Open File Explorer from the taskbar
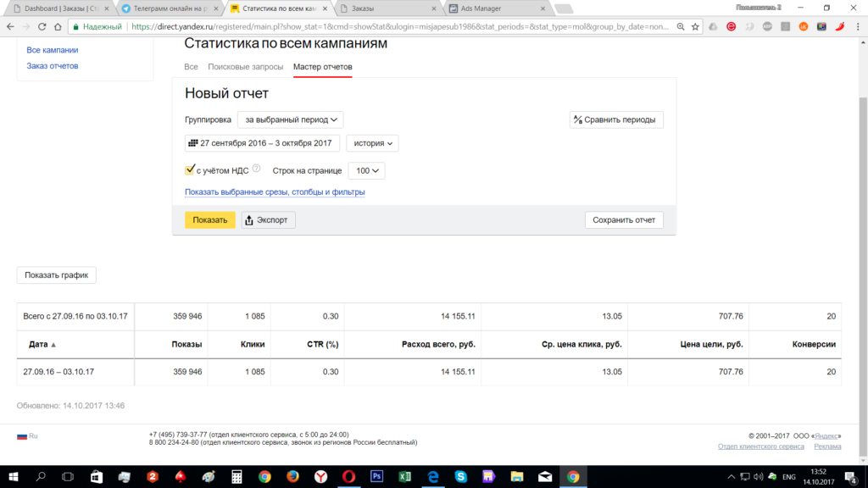This screenshot has height=488, width=868. [x=517, y=476]
